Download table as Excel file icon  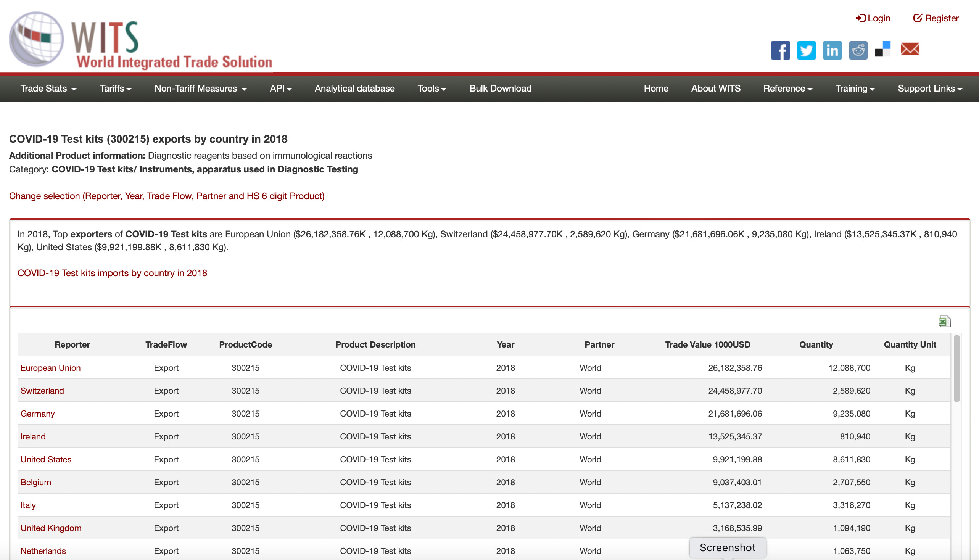click(944, 321)
